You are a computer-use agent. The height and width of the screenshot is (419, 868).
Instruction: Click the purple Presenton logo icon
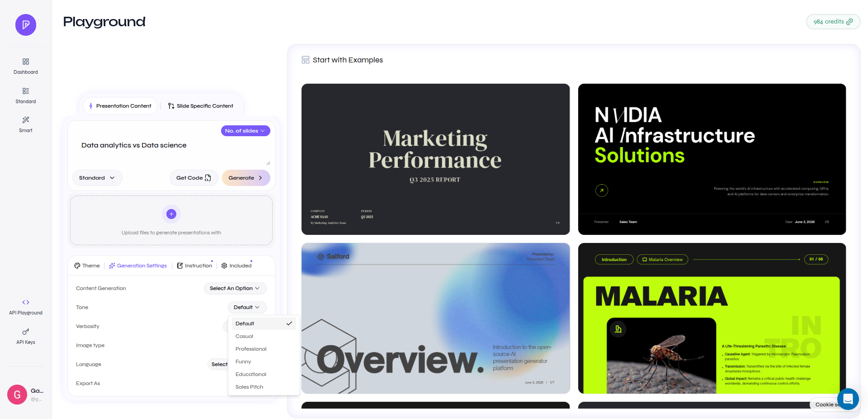[x=26, y=25]
